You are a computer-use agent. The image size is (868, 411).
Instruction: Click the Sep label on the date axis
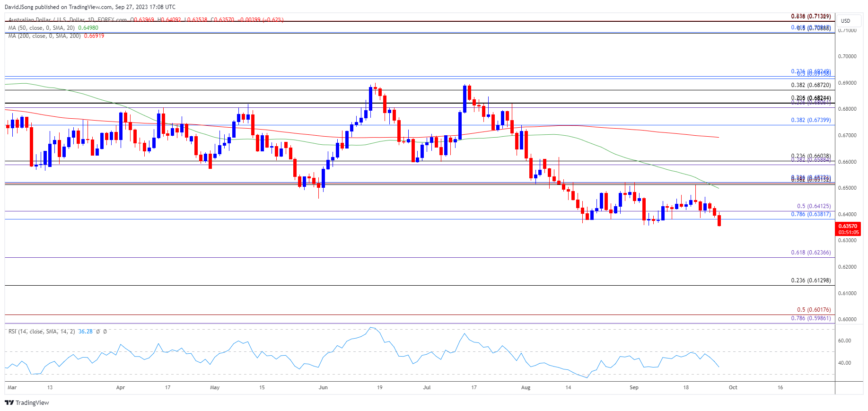pyautogui.click(x=634, y=387)
